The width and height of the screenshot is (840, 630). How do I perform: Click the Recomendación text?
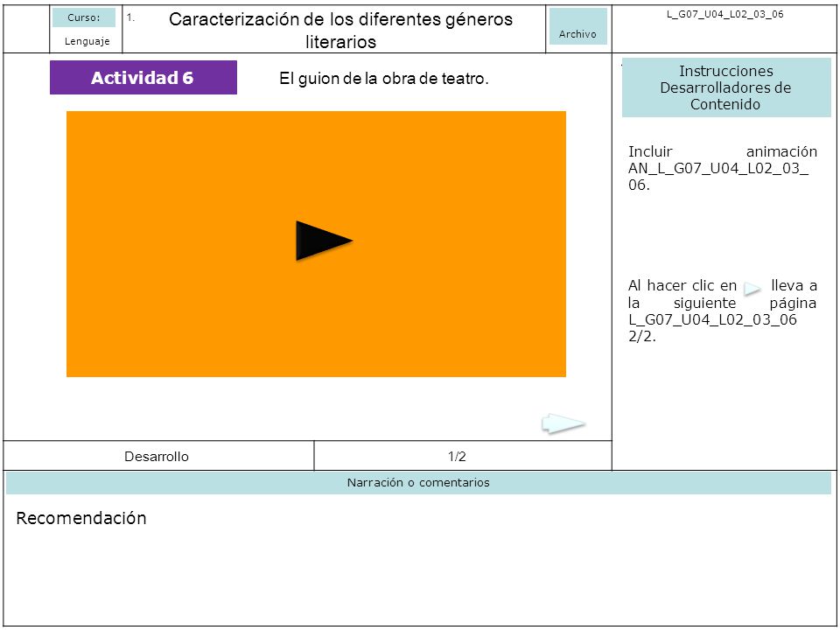[81, 518]
